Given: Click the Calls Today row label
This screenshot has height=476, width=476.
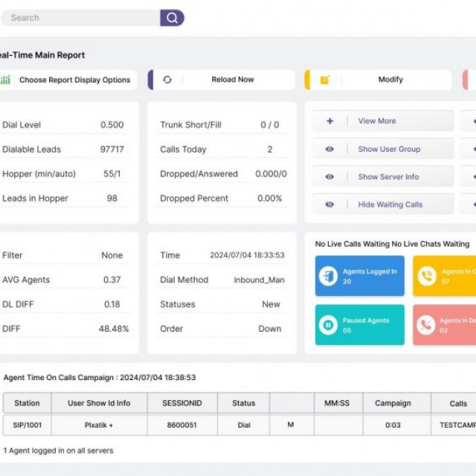Looking at the screenshot, I should (184, 149).
